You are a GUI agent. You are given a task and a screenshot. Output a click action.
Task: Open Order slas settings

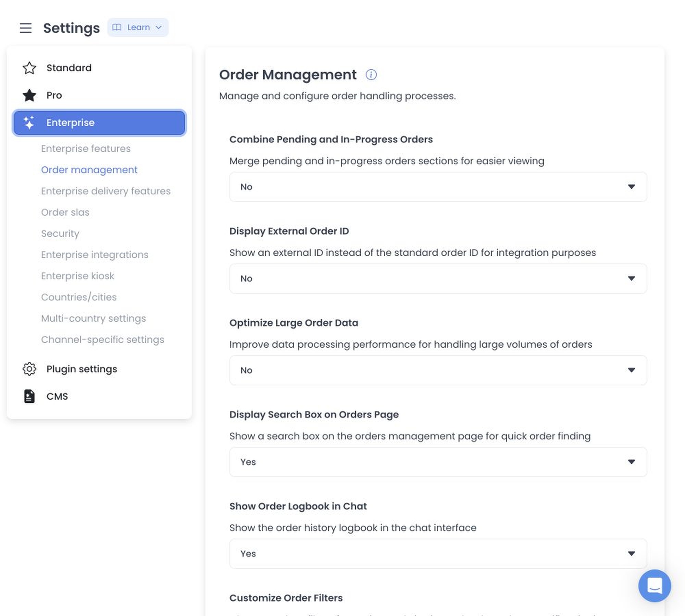(x=65, y=212)
